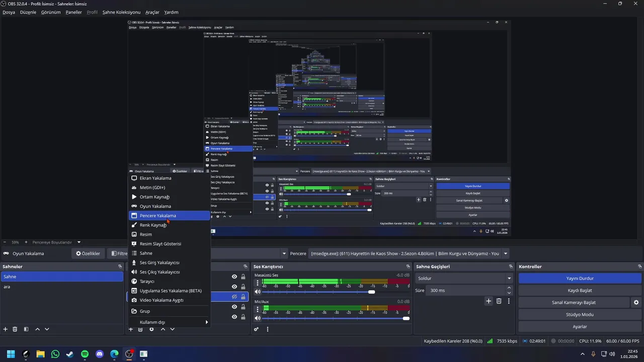
Task: Move scene down arrow in Sahneler toolbar
Action: (x=47, y=329)
